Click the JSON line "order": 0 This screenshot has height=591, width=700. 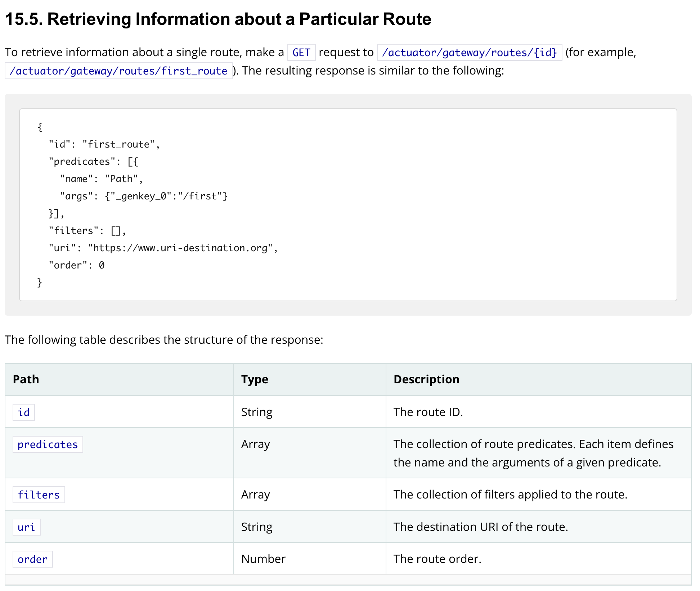pyautogui.click(x=77, y=265)
